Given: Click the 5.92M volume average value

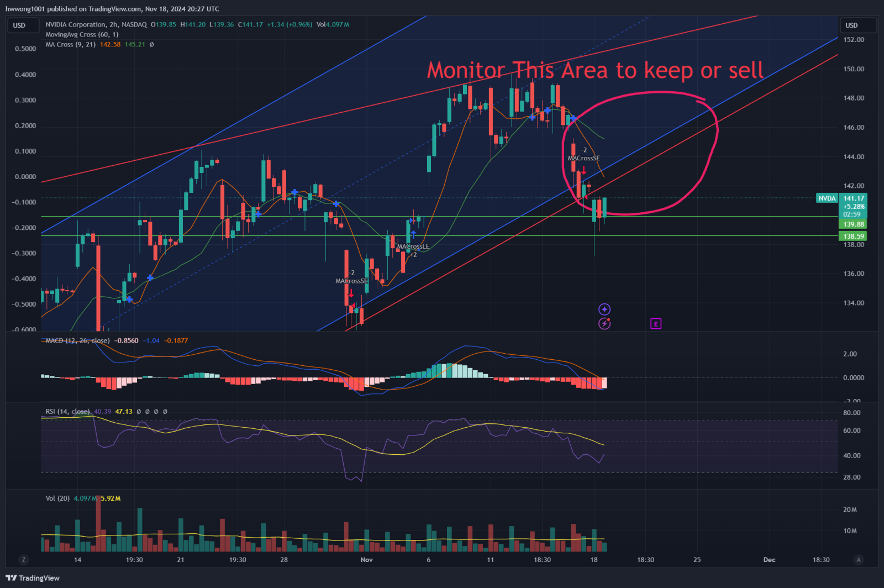Looking at the screenshot, I should coord(110,498).
